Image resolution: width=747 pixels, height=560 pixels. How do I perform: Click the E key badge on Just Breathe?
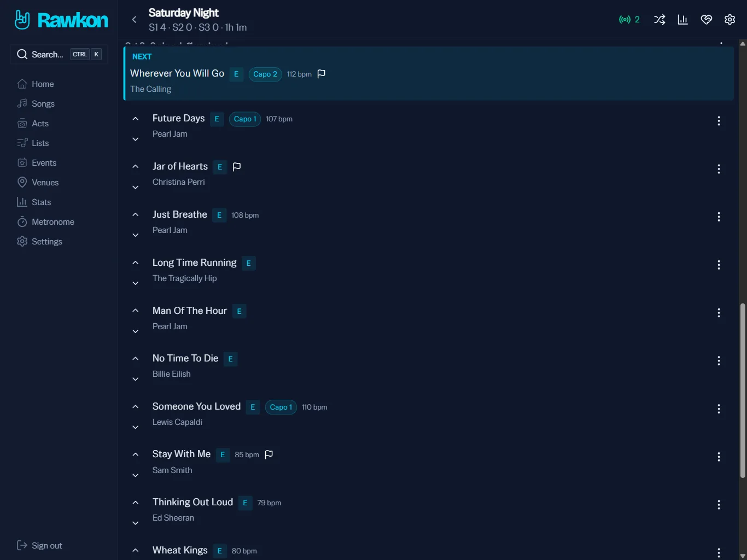pos(219,215)
